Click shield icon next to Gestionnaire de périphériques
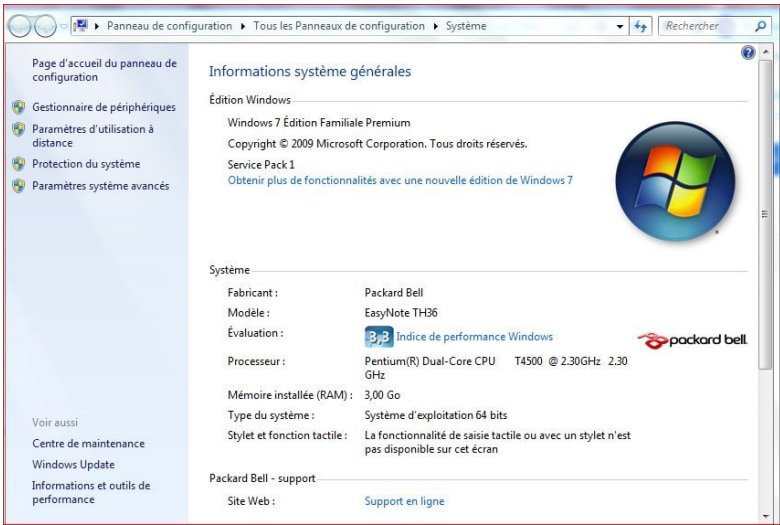780x525 pixels. point(18,107)
